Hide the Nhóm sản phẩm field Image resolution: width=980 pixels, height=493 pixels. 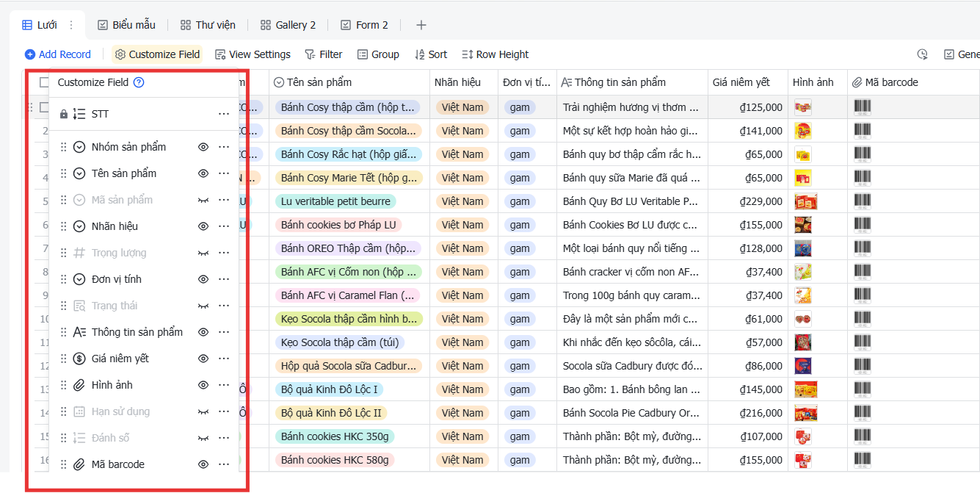(203, 147)
